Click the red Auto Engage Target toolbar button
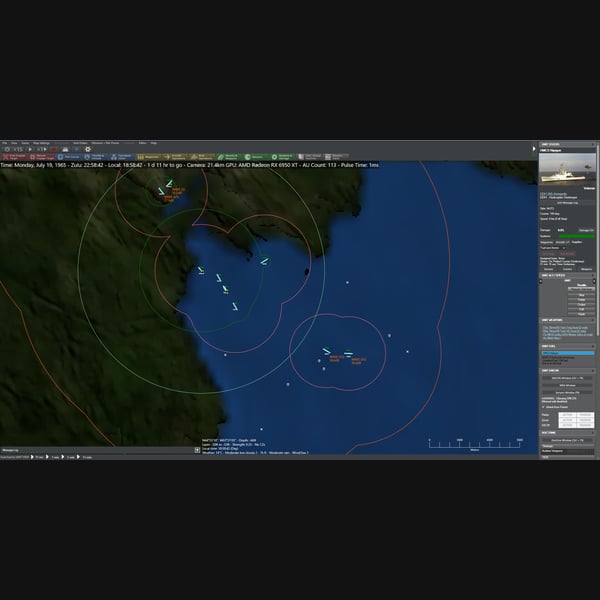 [x=15, y=157]
